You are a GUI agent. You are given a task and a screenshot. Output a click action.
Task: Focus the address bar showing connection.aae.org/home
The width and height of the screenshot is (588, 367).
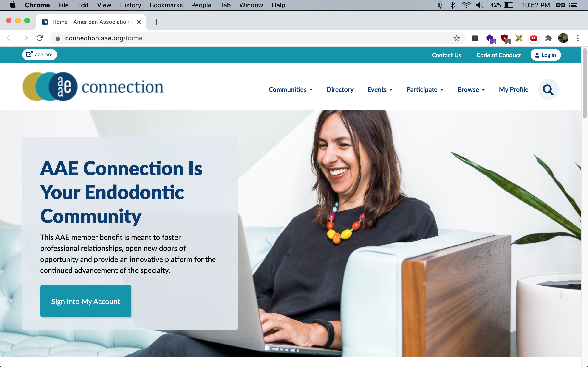click(x=255, y=38)
